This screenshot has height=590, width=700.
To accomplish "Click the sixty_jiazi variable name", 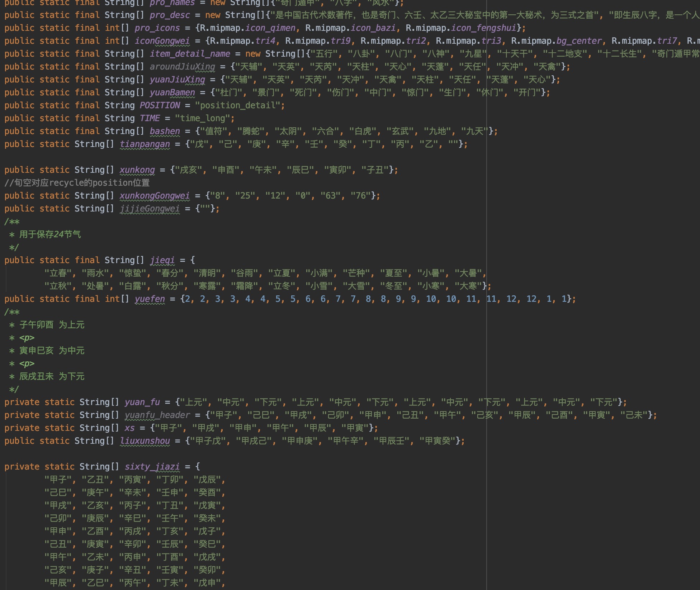I will point(152,467).
